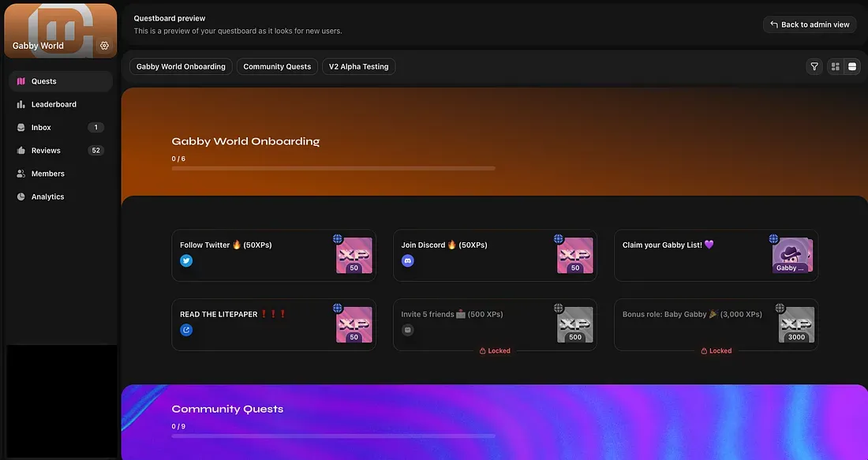The width and height of the screenshot is (868, 460).
Task: Switch to grid view layout
Action: point(835,66)
